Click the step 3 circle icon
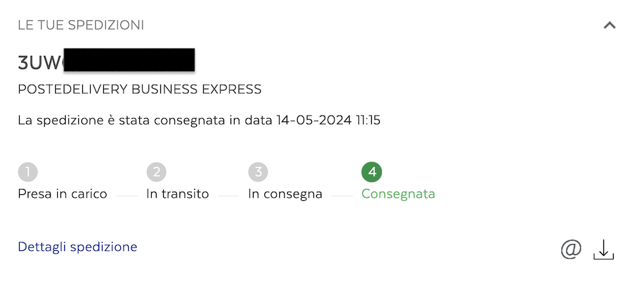The image size is (644, 285). point(258,172)
